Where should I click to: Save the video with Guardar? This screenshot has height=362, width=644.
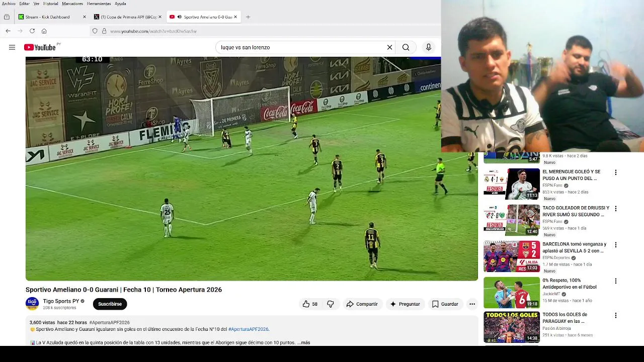tap(445, 304)
